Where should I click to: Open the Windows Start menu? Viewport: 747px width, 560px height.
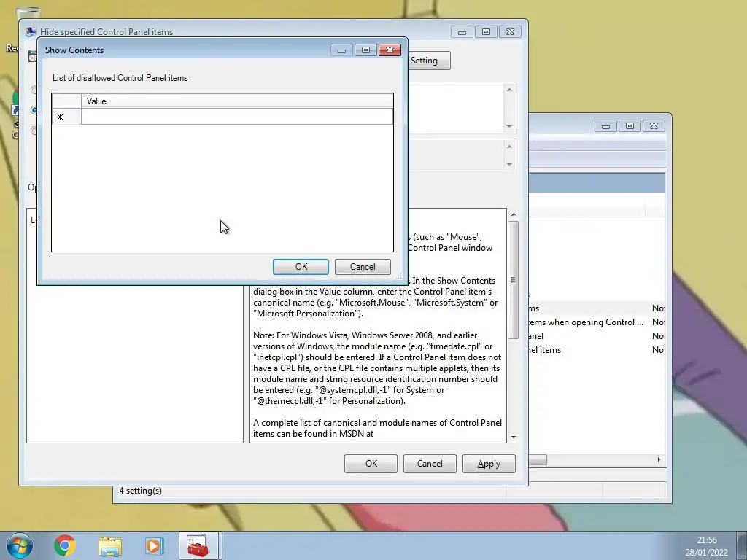pos(19,545)
